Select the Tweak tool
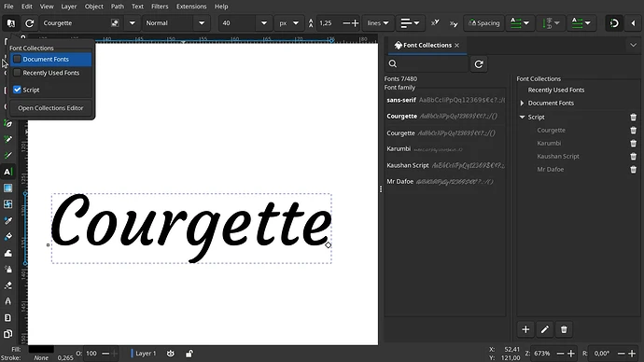Viewport: 644px width, 362px height. coord(7,253)
